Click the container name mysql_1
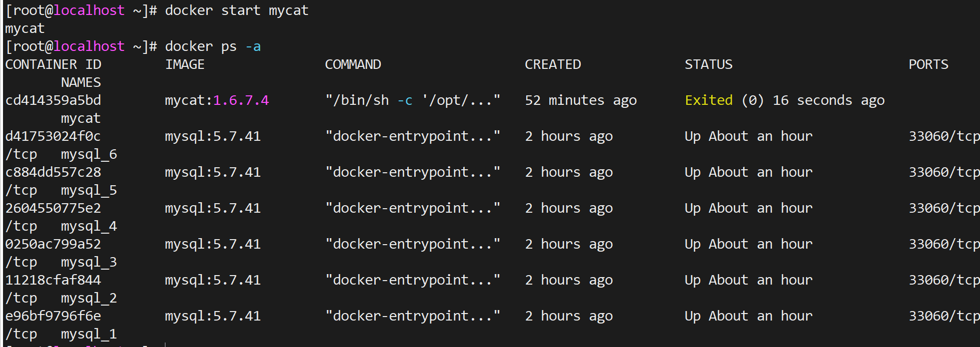 tap(89, 334)
